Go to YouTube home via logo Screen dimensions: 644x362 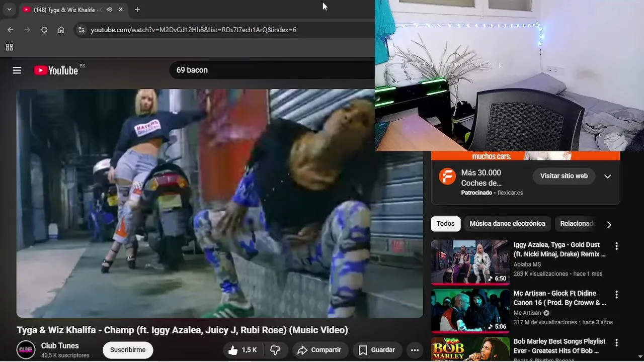[56, 70]
